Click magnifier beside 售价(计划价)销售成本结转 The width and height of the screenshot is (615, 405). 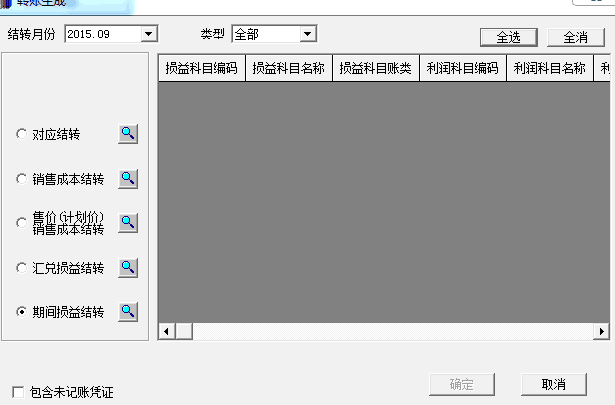click(128, 223)
